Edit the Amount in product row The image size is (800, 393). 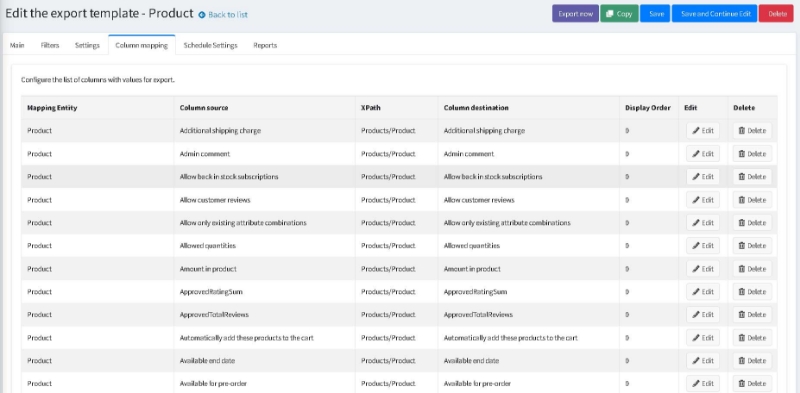click(x=703, y=269)
